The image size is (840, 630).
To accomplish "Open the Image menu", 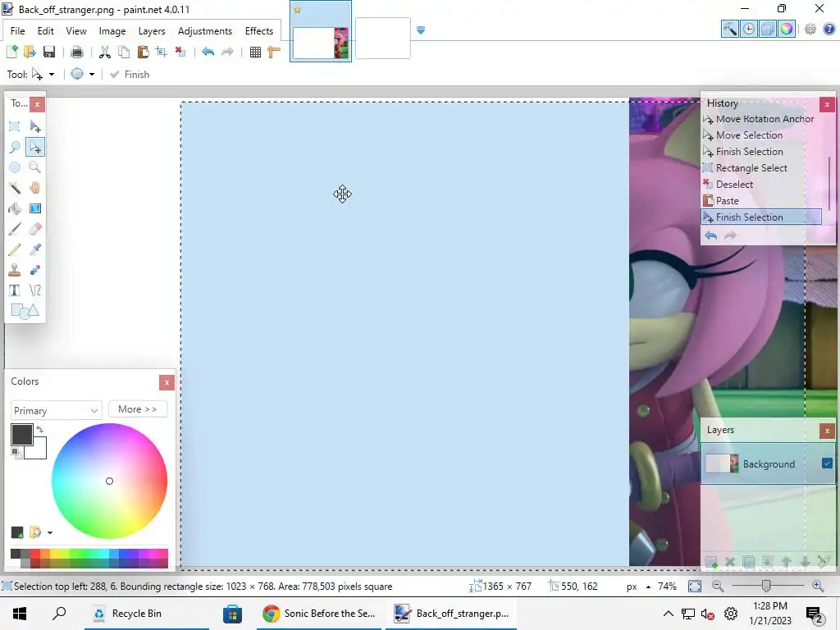I will coord(112,31).
